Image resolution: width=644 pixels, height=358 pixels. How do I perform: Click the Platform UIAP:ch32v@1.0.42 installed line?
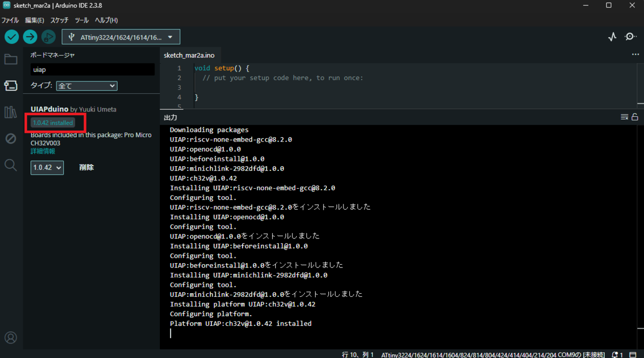(240, 324)
